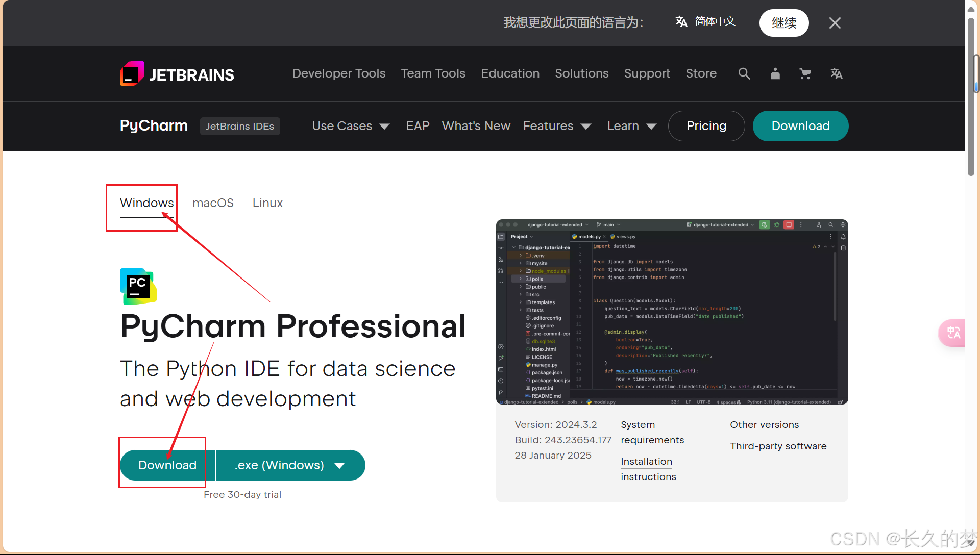
Task: Open the Other versions link
Action: (x=764, y=425)
